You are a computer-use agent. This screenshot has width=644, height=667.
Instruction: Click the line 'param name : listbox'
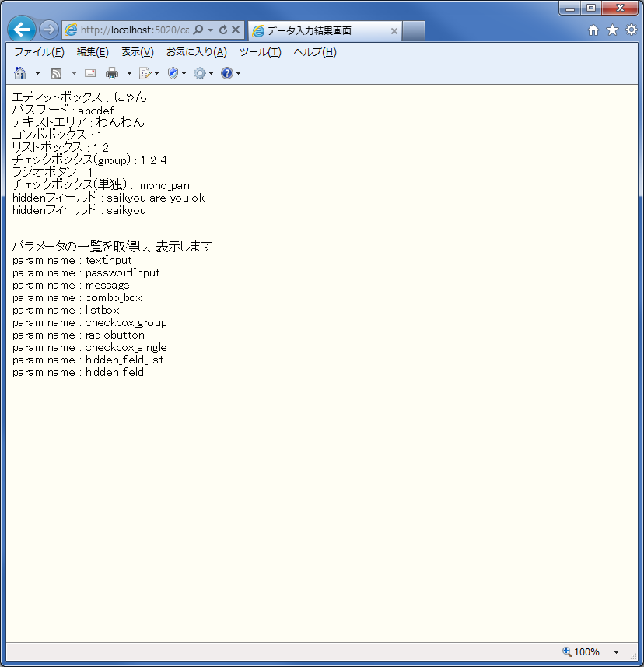(66, 310)
